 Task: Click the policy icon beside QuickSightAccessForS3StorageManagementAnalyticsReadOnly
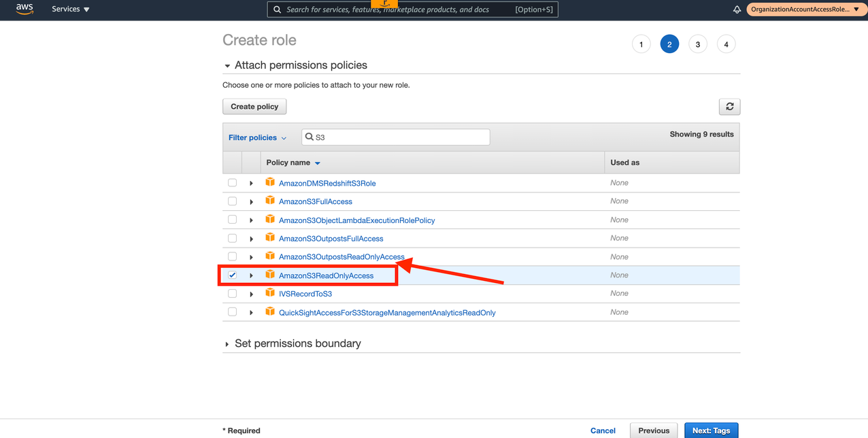(270, 312)
